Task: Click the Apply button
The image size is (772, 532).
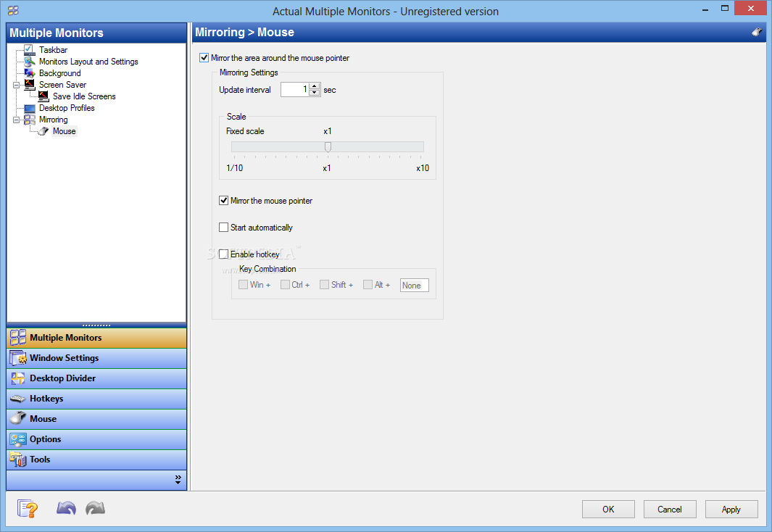Action: (731, 510)
